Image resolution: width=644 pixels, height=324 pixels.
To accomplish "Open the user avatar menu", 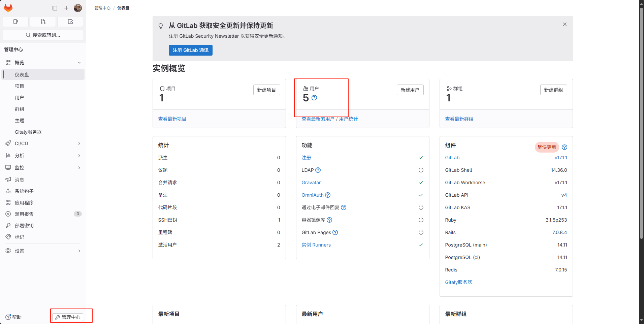I will 78,8.
